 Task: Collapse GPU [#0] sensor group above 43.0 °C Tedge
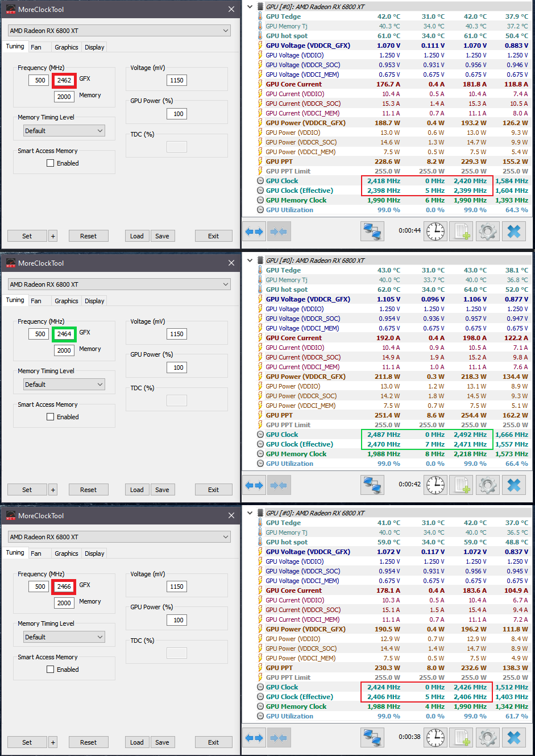(250, 261)
